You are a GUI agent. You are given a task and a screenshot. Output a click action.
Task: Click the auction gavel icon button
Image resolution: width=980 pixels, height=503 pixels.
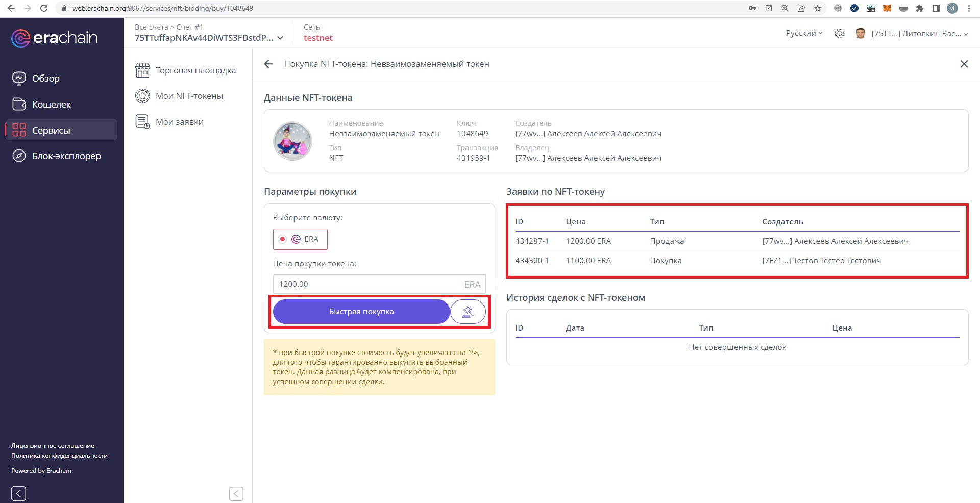468,312
